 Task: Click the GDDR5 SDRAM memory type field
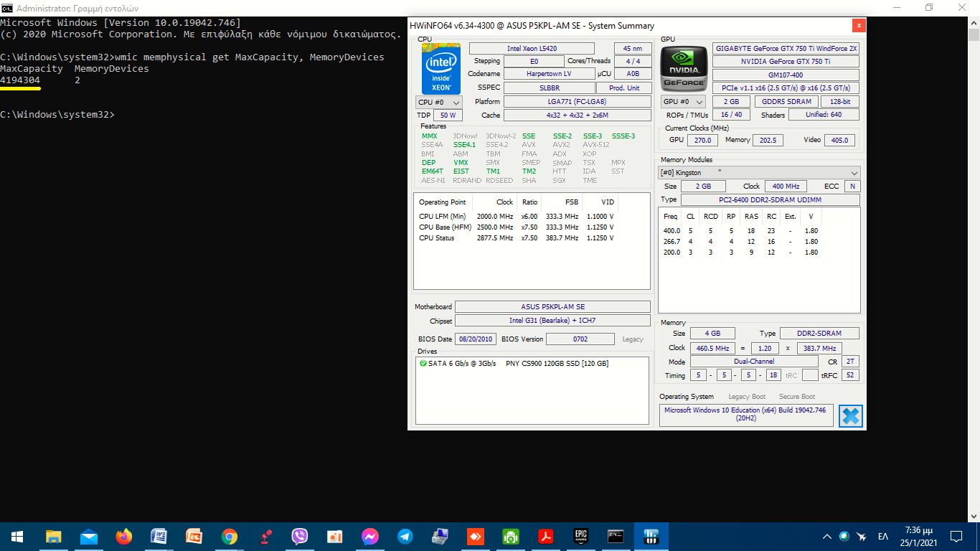786,102
